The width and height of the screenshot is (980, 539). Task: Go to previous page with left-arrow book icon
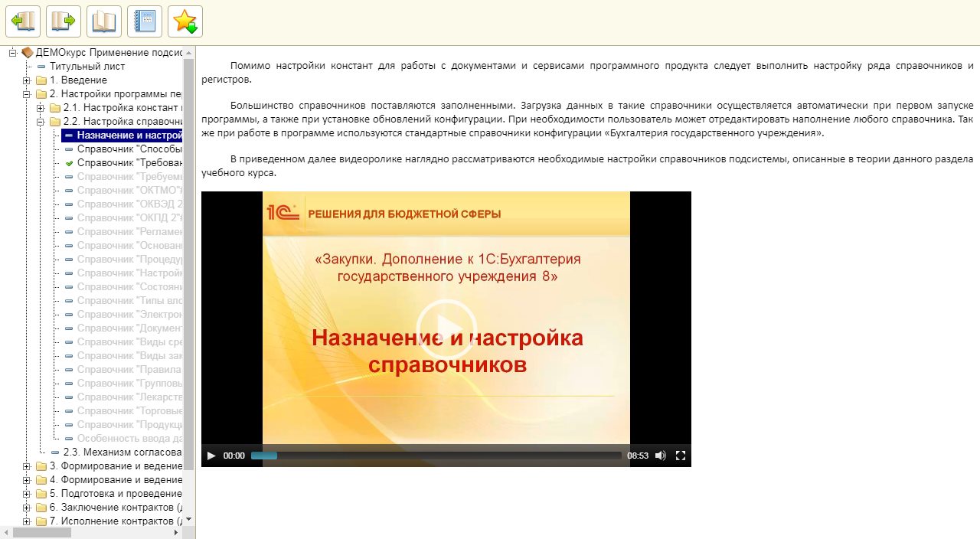[23, 21]
